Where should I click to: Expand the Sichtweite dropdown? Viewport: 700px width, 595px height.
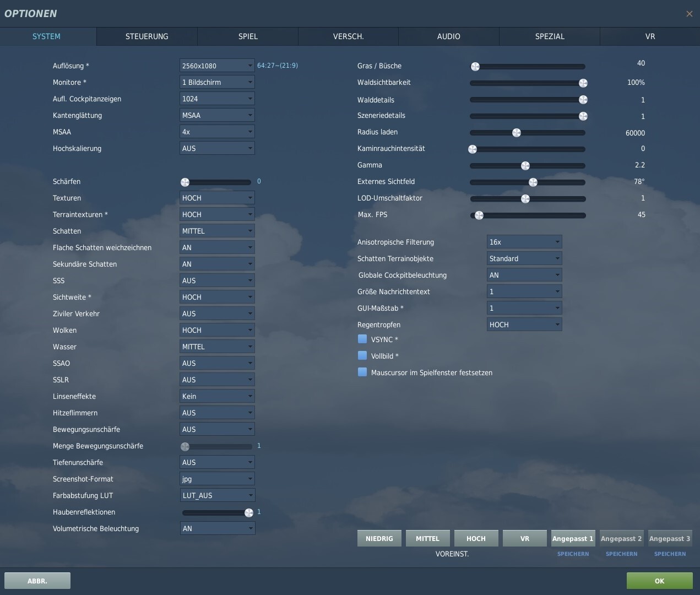217,297
